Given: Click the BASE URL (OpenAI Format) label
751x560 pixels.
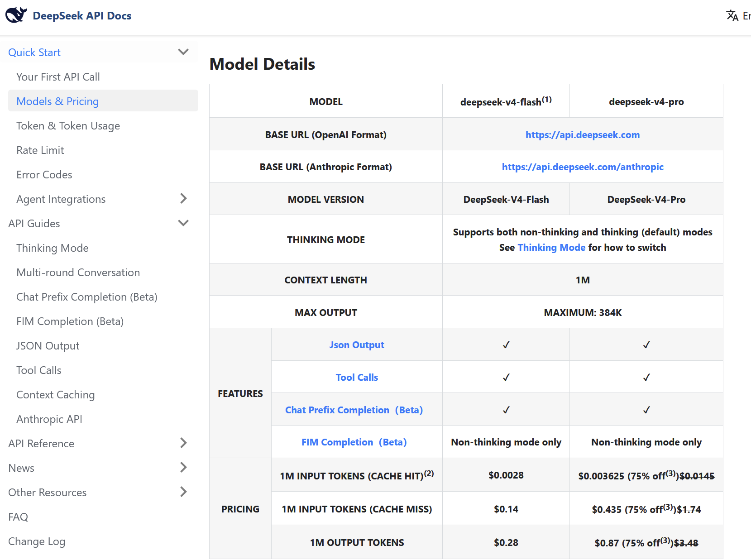Looking at the screenshot, I should (x=326, y=134).
